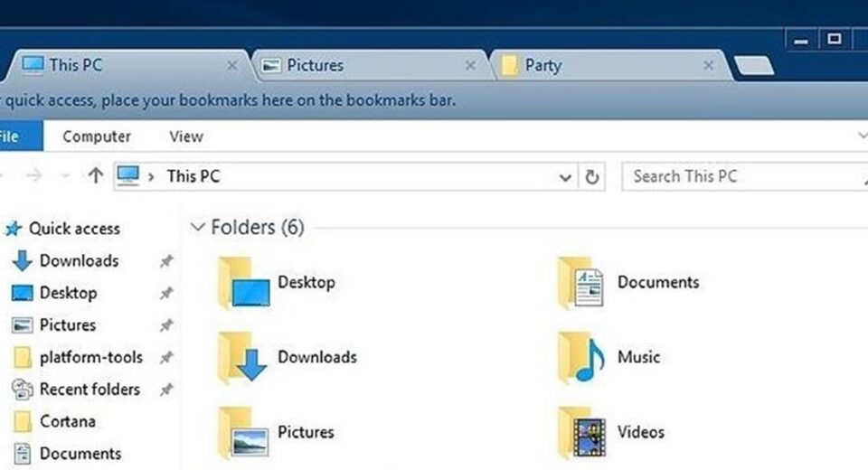Open the View ribbon tab
The height and width of the screenshot is (470, 868).
[x=186, y=136]
